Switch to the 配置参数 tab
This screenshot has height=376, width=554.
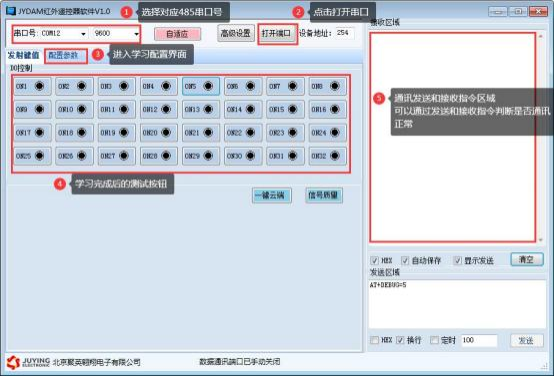click(63, 55)
